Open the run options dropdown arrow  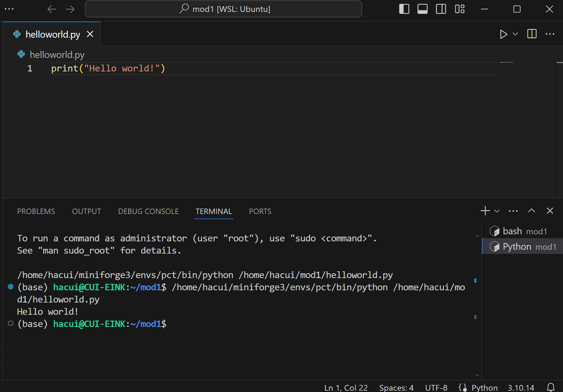click(x=515, y=34)
